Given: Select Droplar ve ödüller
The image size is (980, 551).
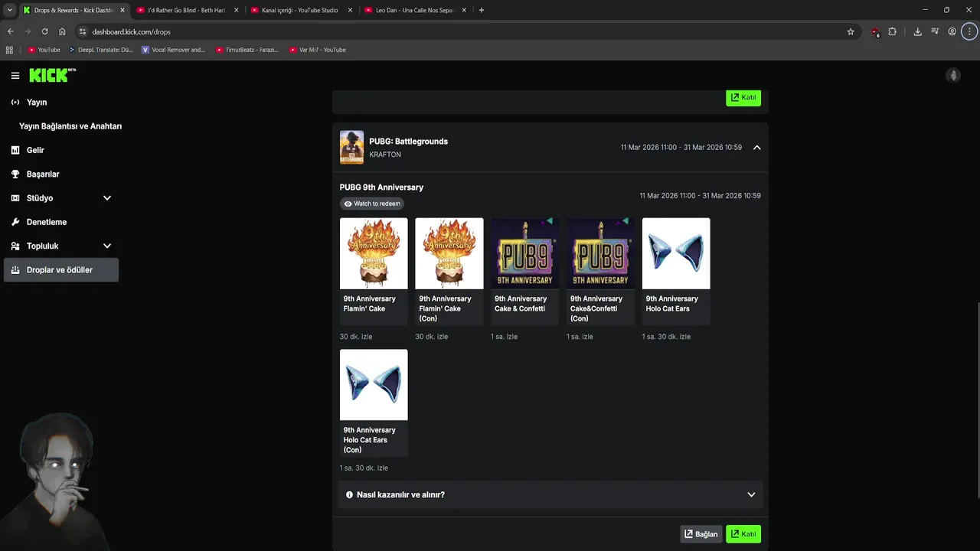Looking at the screenshot, I should pos(61,270).
